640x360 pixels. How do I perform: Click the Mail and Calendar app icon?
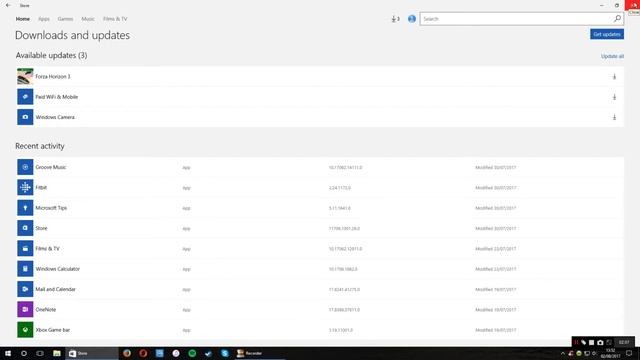(x=25, y=289)
